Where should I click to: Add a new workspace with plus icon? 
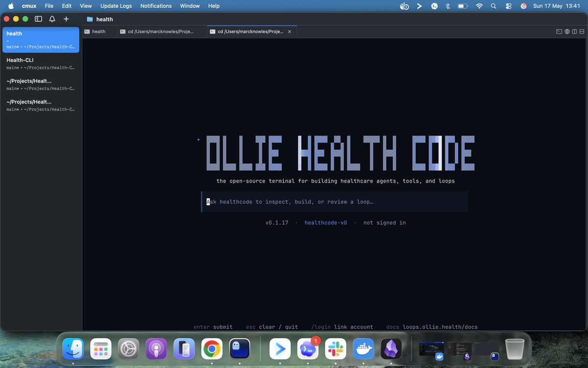(66, 19)
